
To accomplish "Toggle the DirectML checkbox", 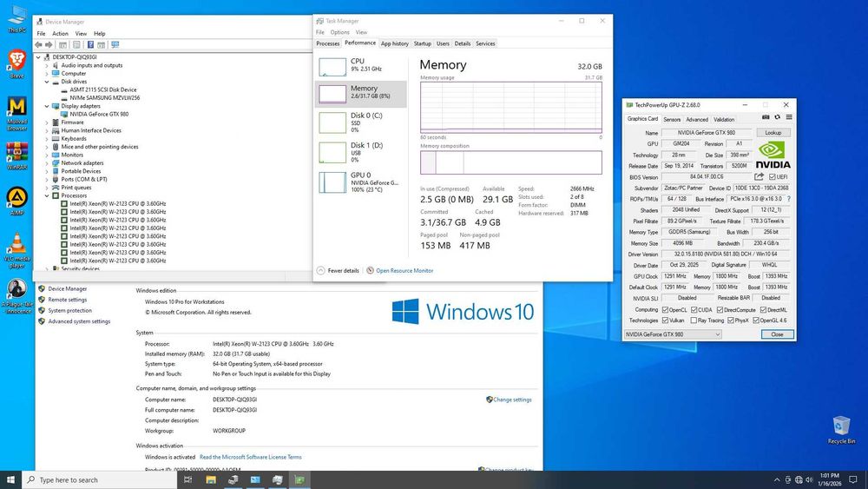I will [763, 310].
